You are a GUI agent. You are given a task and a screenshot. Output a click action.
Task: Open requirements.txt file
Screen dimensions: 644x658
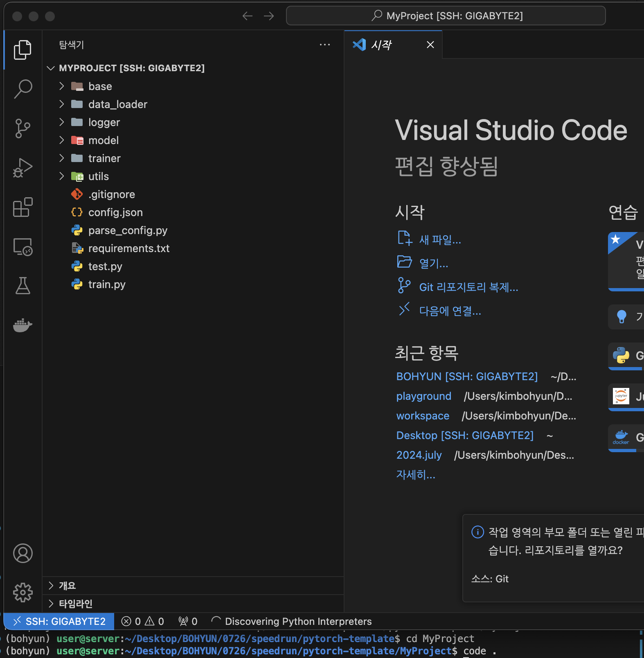coord(193,248)
